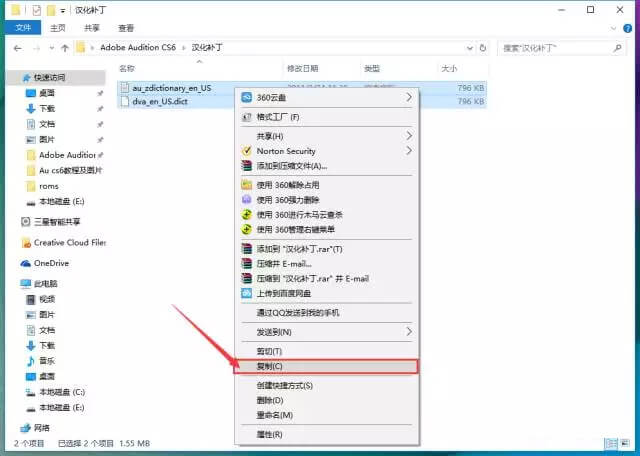Click WinRAR icon beside 添加到 "汉化补丁.rar"(T)
This screenshot has height=456, width=640.
tap(247, 249)
